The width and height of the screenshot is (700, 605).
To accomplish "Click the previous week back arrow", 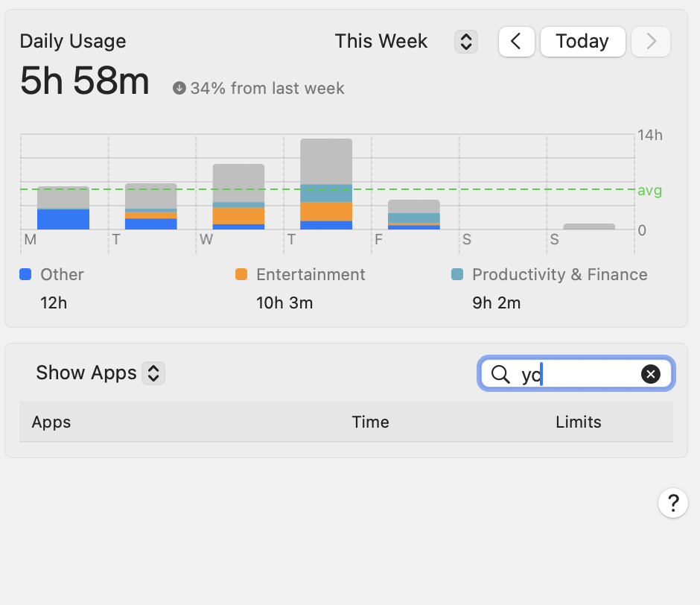I will click(x=516, y=42).
